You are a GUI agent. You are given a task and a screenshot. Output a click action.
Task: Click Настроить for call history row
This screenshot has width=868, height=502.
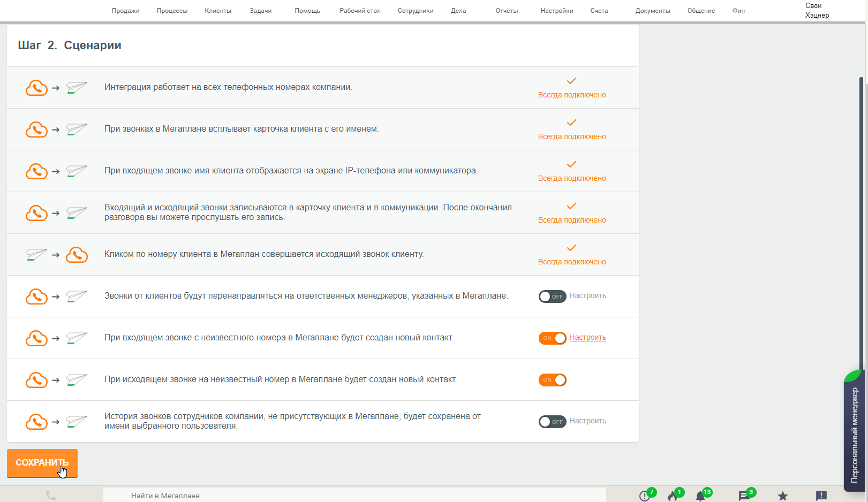tap(587, 421)
